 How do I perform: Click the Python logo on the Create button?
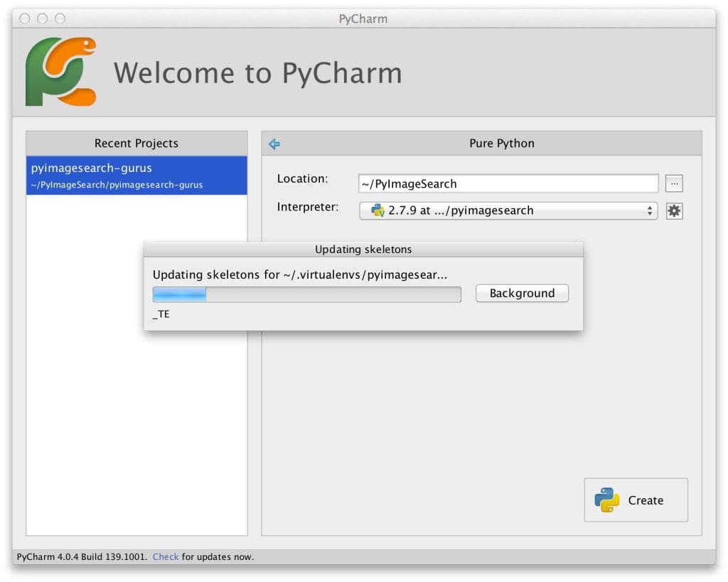tap(608, 500)
